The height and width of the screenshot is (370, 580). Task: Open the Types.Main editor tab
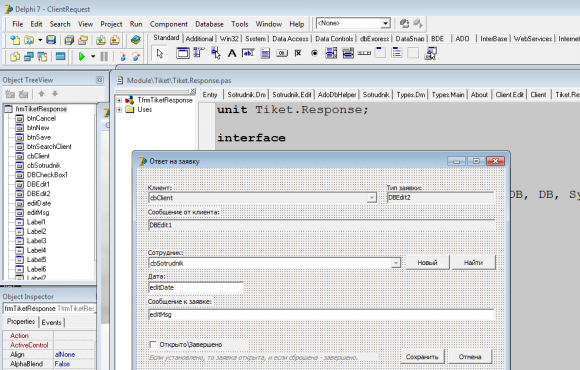pyautogui.click(x=448, y=95)
